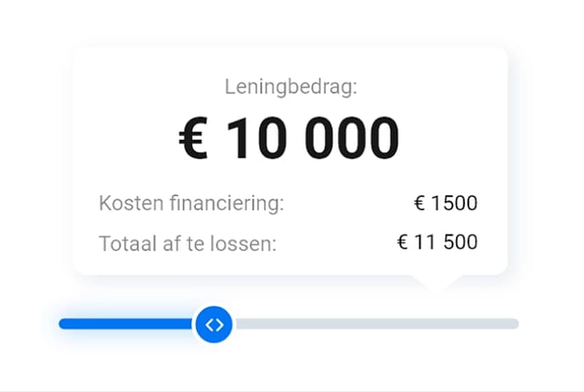Click the tooltip pointer triangle below the card
Screen dimensions: 584x392
point(435,283)
